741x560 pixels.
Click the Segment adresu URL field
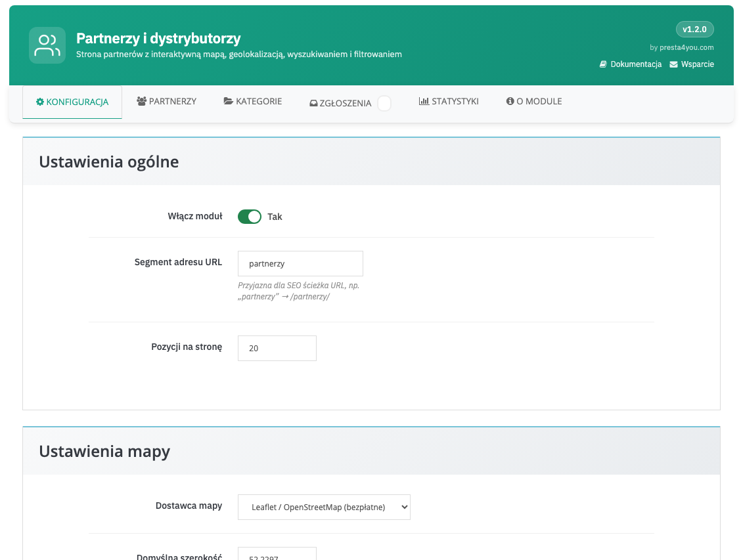click(301, 263)
